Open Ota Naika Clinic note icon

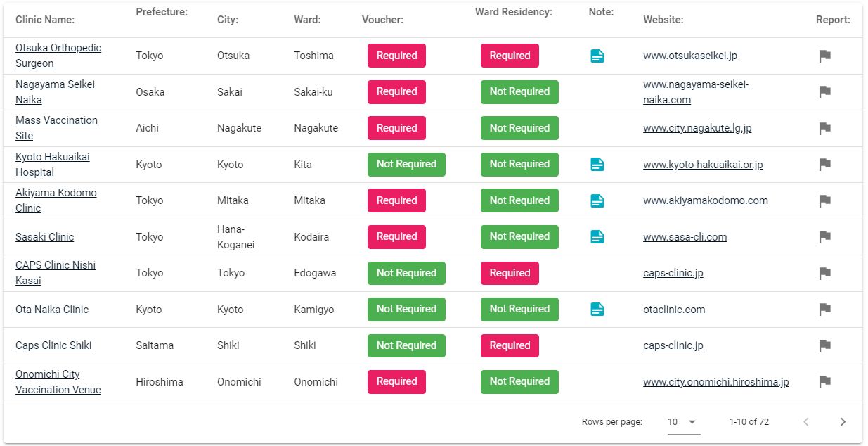[x=597, y=310]
